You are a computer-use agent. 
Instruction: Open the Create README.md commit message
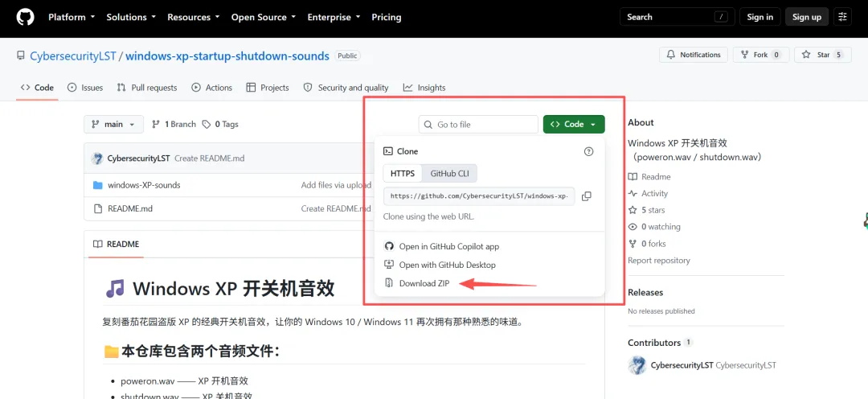(209, 158)
